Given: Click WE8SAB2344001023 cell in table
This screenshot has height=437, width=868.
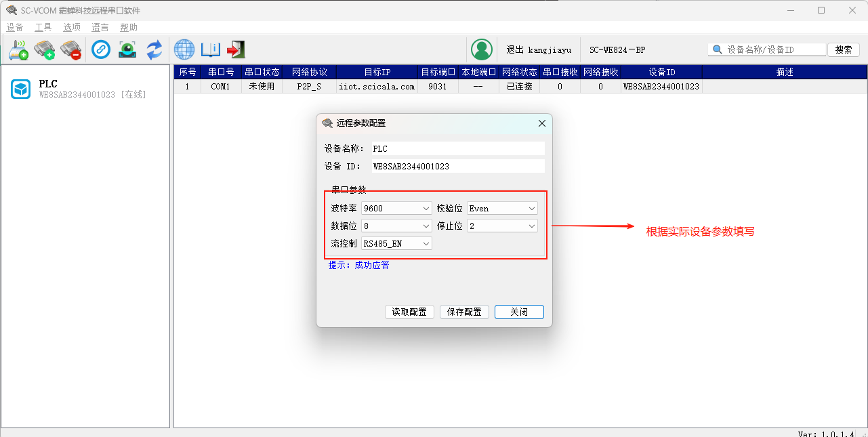Looking at the screenshot, I should click(x=661, y=87).
